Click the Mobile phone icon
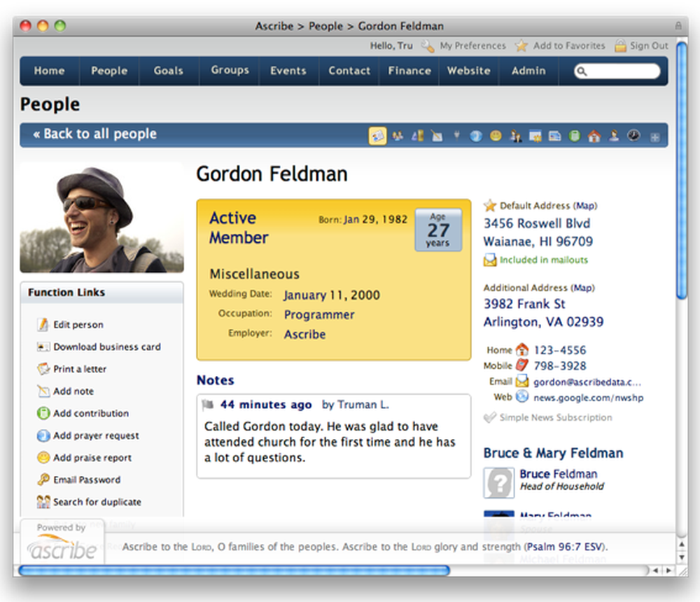This screenshot has height=602, width=700. (522, 365)
